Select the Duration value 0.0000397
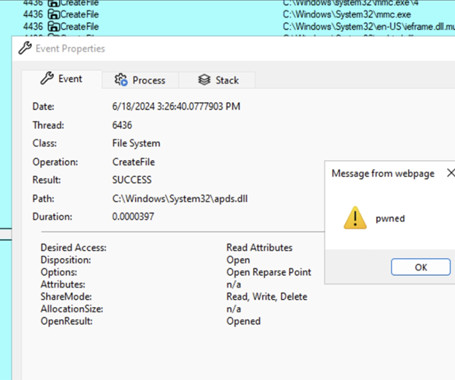The height and width of the screenshot is (380, 455). pyautogui.click(x=133, y=217)
